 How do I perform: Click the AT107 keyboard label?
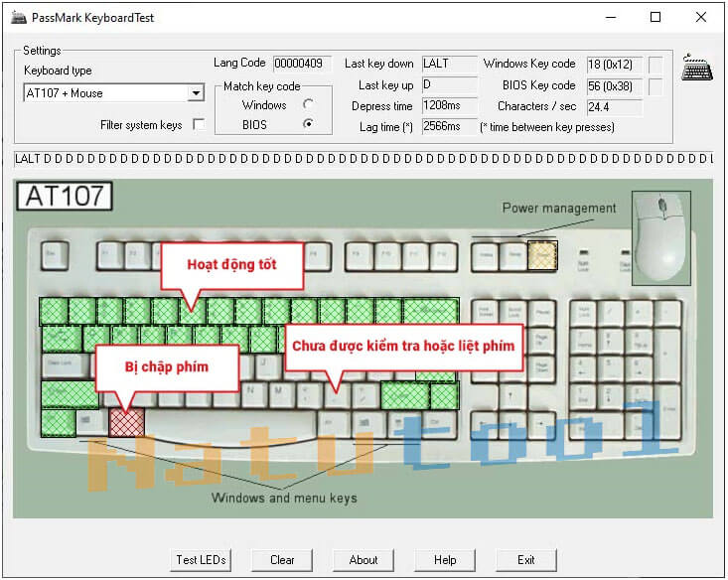point(65,196)
